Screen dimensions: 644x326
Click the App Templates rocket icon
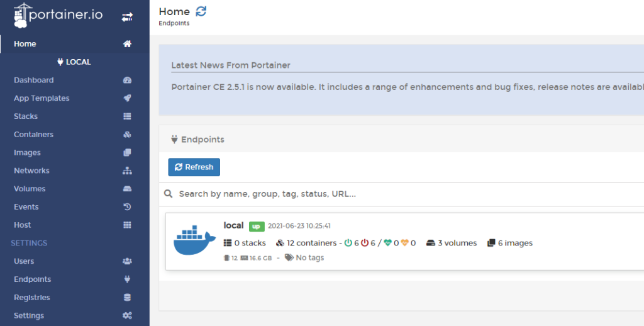tap(127, 98)
